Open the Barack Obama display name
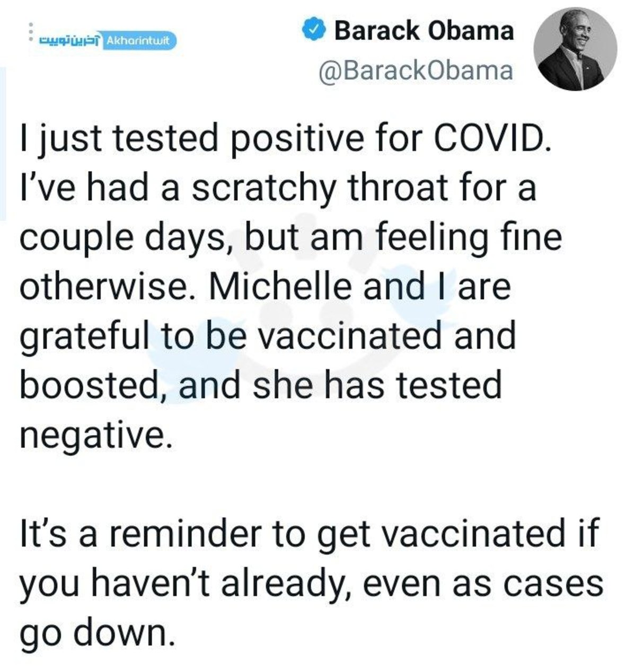Screen dimensions: 636x672 424,31
